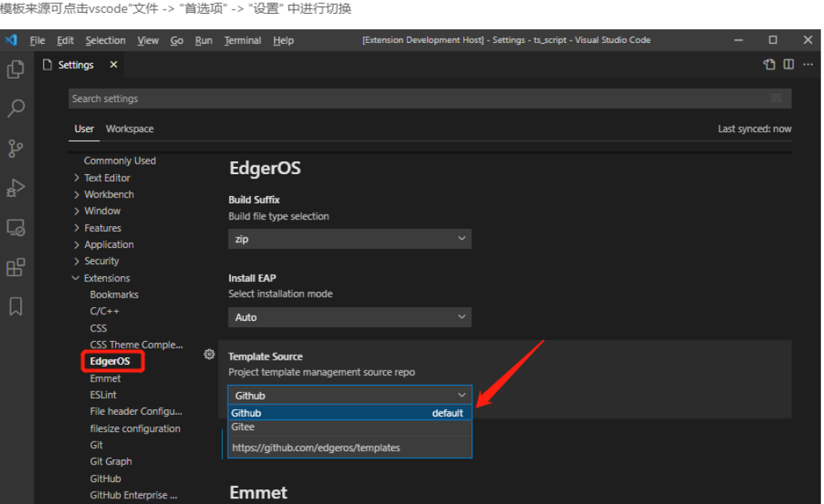Open Settings JSON file icon
824x504 pixels.
pyautogui.click(x=770, y=64)
